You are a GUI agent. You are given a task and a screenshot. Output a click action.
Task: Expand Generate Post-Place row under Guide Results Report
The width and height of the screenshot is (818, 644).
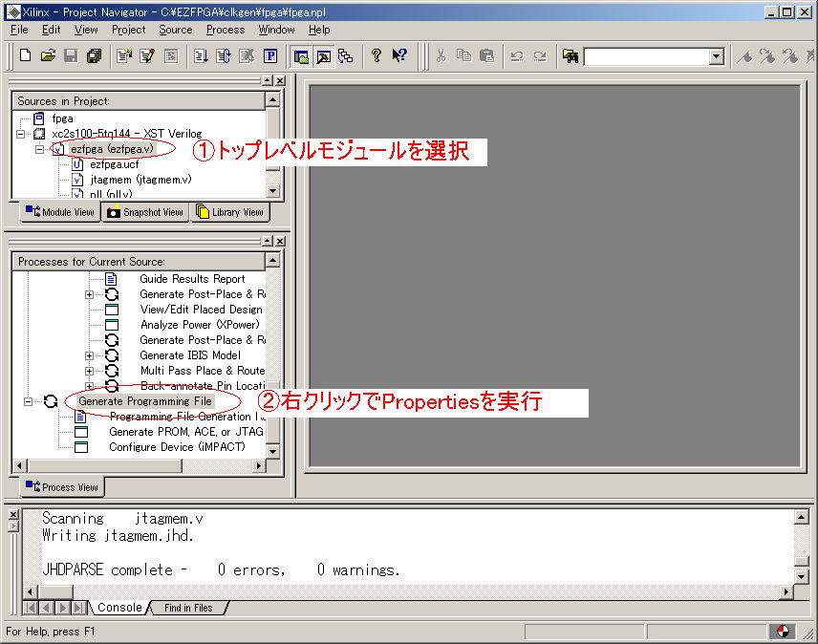click(x=89, y=294)
